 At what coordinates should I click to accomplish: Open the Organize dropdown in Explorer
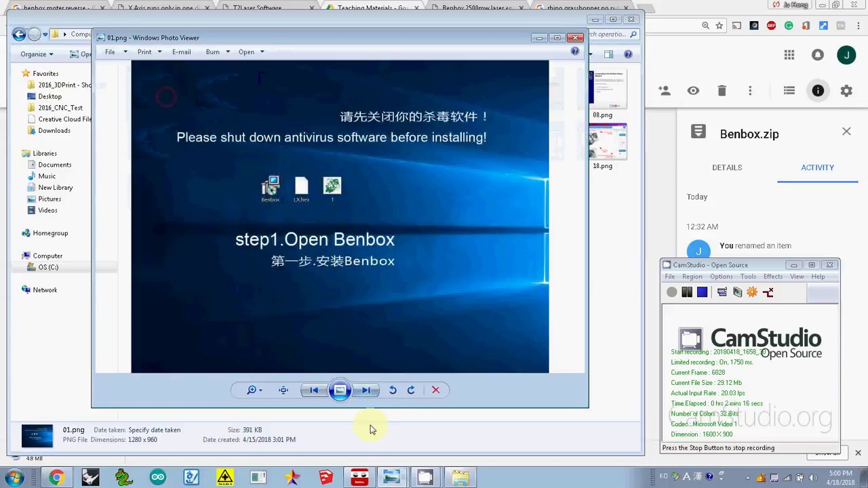pyautogui.click(x=37, y=54)
